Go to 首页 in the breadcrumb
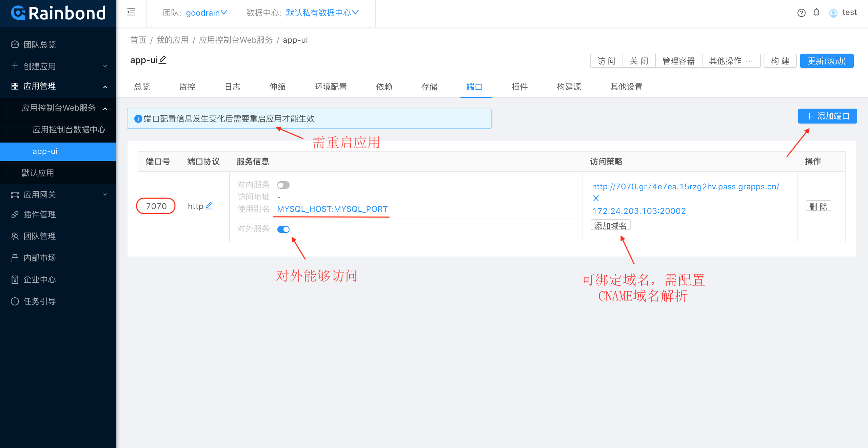868x448 pixels. coord(138,40)
